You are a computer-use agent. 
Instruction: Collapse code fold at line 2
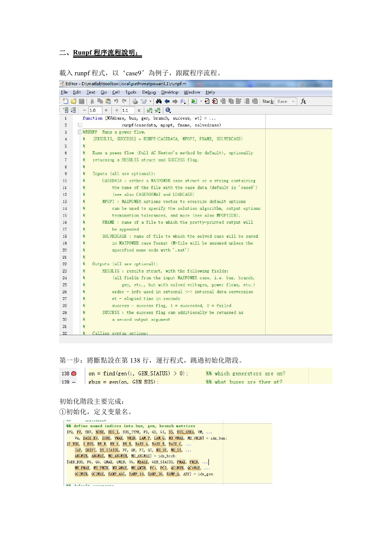79,125
